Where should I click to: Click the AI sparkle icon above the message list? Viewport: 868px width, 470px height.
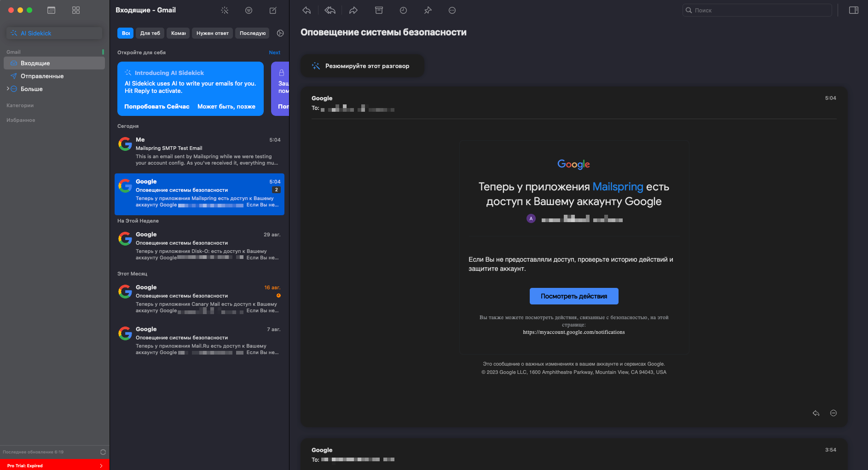pos(225,10)
